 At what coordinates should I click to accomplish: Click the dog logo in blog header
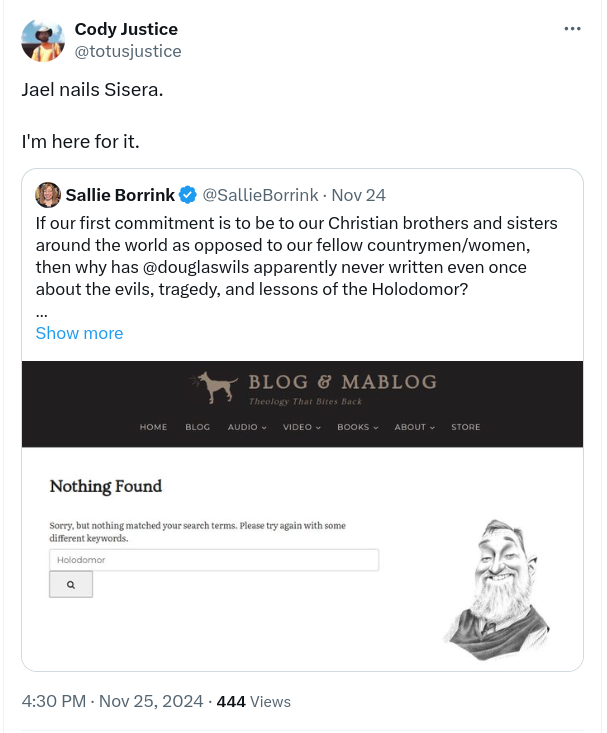tap(214, 387)
